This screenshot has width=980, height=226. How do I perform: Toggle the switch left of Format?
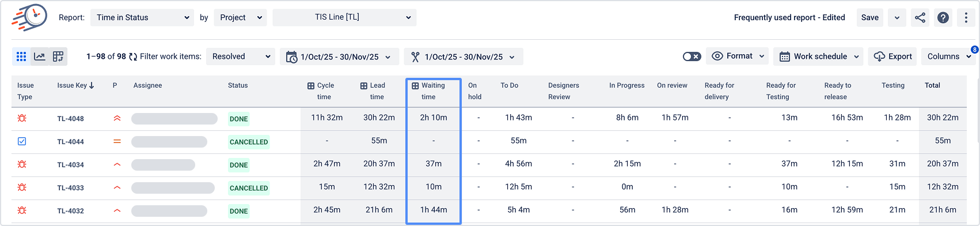692,56
